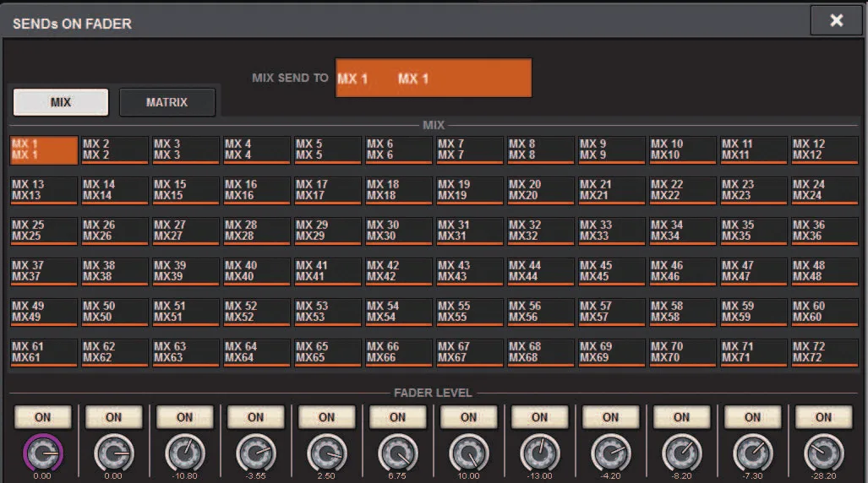Screen dimensions: 868x483
Task: Select the MX 67 mix bus button
Action: pyautogui.click(x=469, y=352)
